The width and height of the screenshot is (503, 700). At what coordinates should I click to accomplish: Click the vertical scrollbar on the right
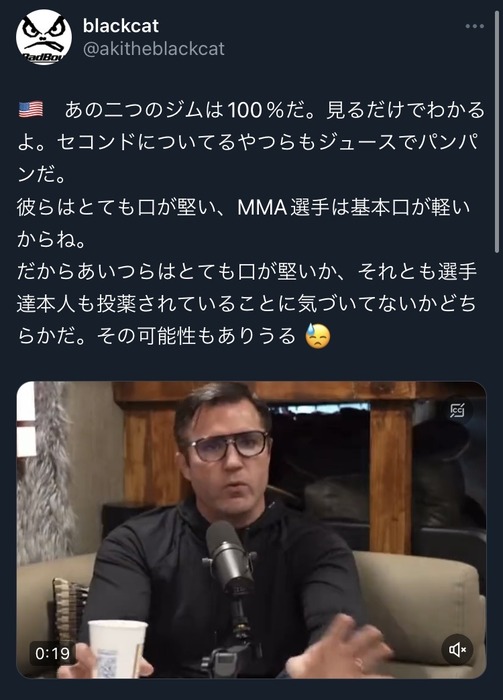click(497, 132)
